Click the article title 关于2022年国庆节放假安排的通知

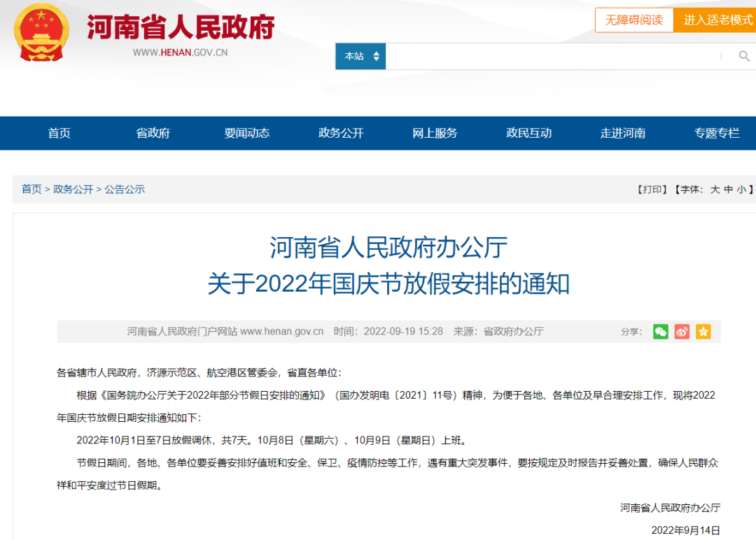388,284
